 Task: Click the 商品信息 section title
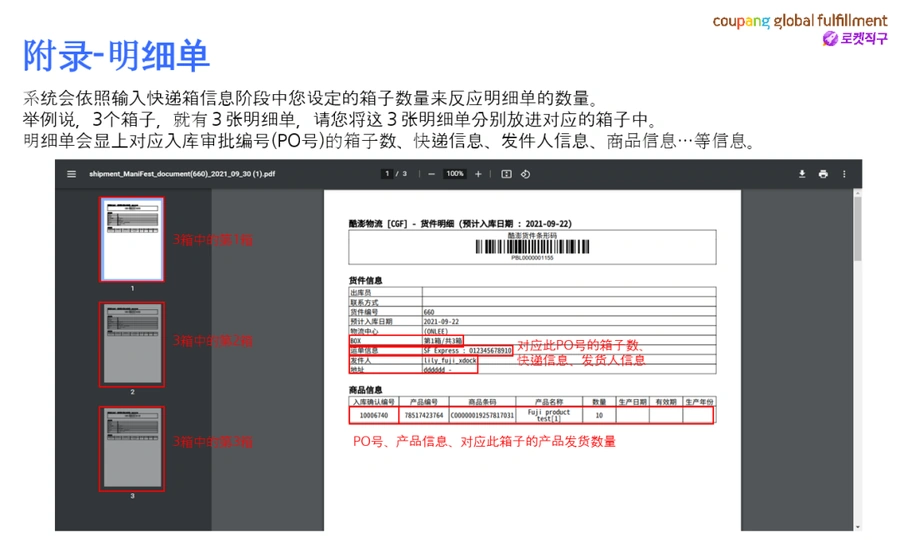point(365,390)
